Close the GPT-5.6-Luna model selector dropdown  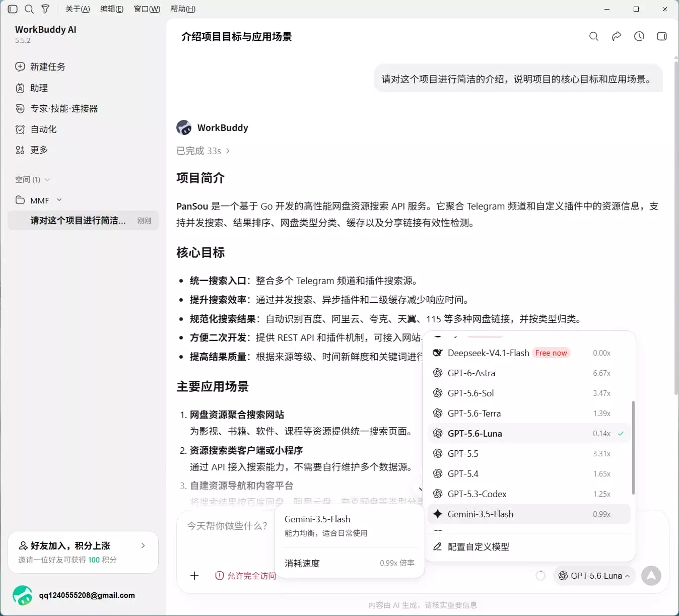coord(594,576)
